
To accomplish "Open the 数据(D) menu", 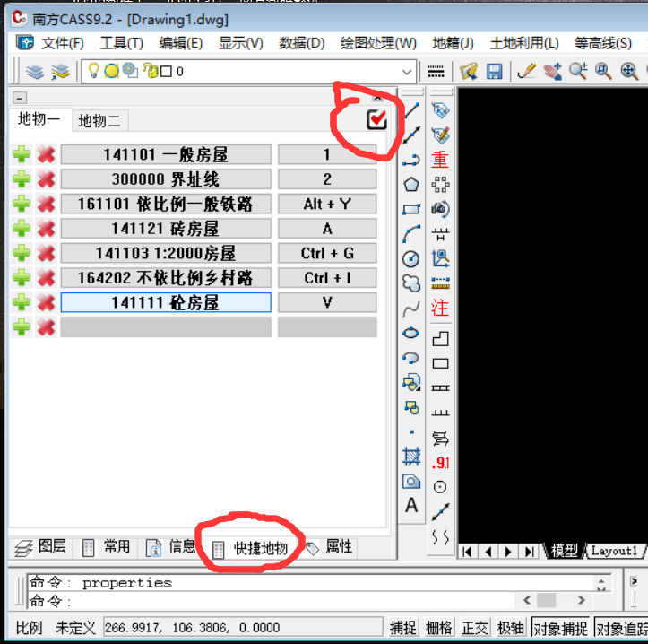I will [302, 43].
